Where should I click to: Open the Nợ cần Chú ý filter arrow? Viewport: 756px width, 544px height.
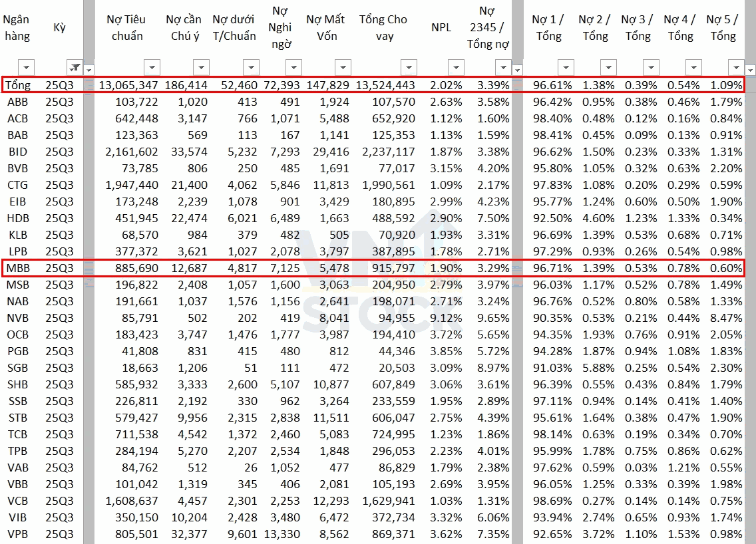click(201, 67)
